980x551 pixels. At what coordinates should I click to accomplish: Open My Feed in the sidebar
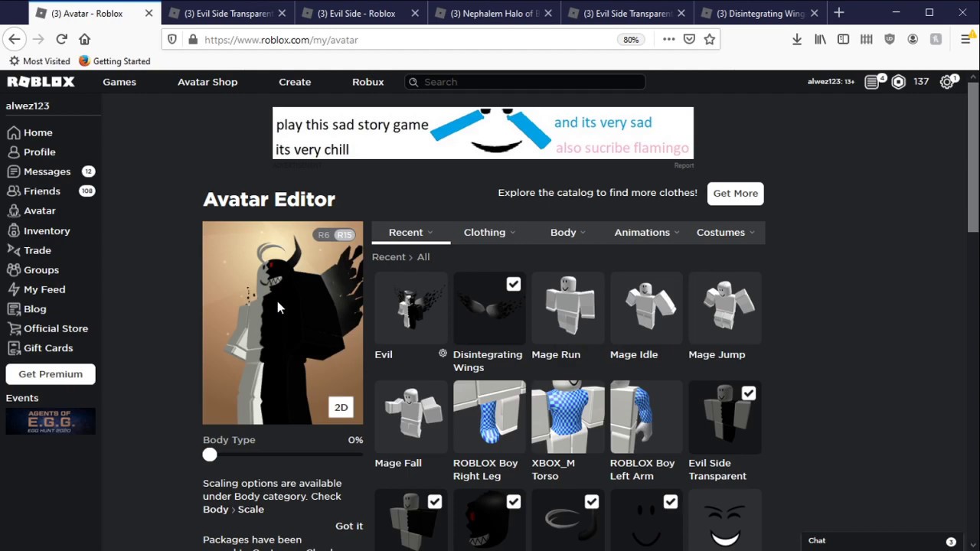(37, 289)
